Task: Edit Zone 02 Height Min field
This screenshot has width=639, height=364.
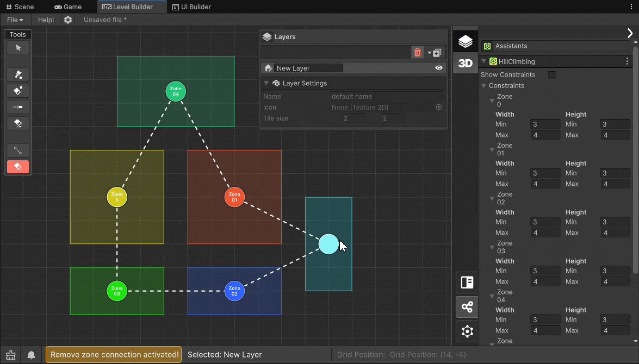Action: click(x=616, y=222)
